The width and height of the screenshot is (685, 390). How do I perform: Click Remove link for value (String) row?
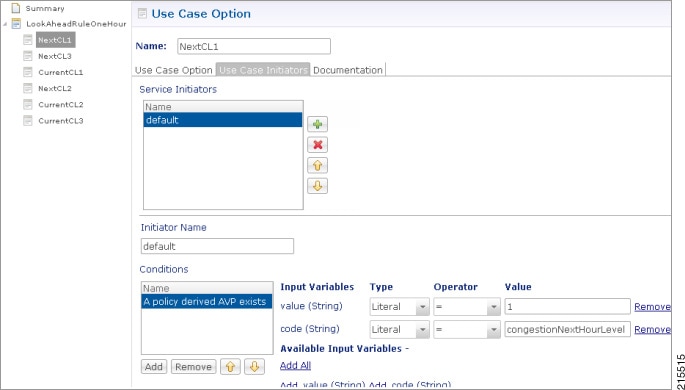[x=652, y=307]
